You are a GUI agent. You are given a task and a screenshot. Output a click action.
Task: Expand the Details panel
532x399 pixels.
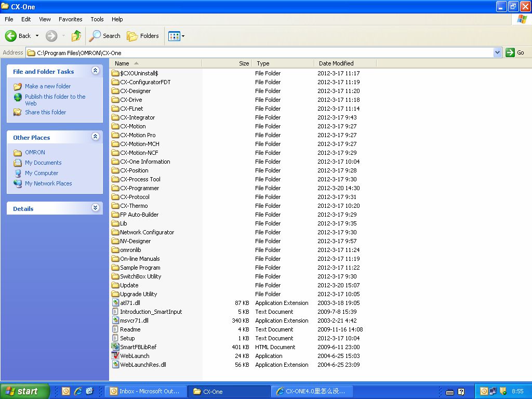coord(95,208)
